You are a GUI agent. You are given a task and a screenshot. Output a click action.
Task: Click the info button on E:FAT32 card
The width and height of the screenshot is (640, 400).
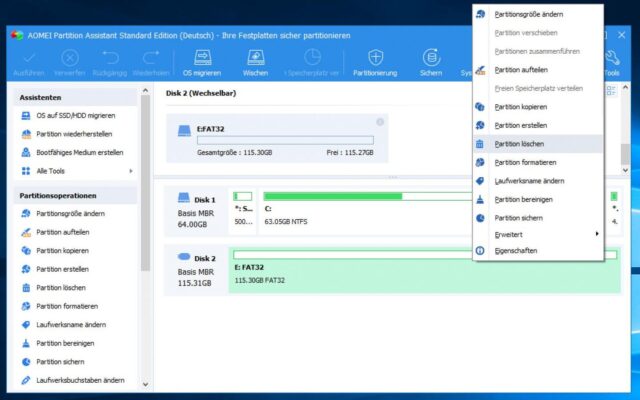(x=380, y=122)
